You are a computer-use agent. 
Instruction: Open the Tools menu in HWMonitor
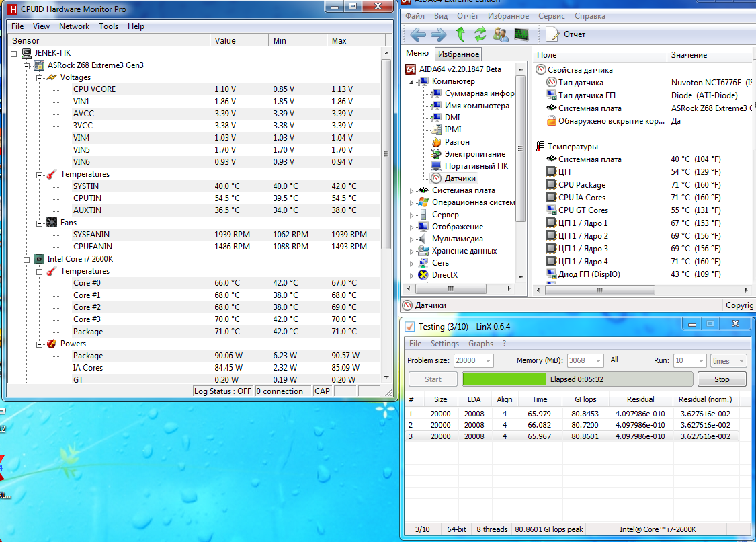coord(108,26)
